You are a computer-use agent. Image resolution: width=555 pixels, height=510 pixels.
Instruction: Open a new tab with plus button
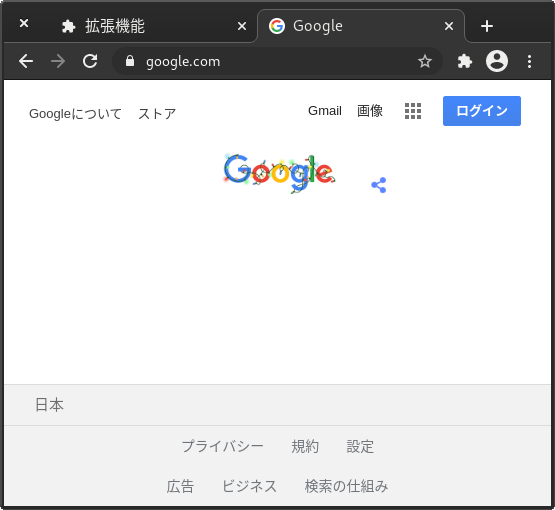point(487,26)
